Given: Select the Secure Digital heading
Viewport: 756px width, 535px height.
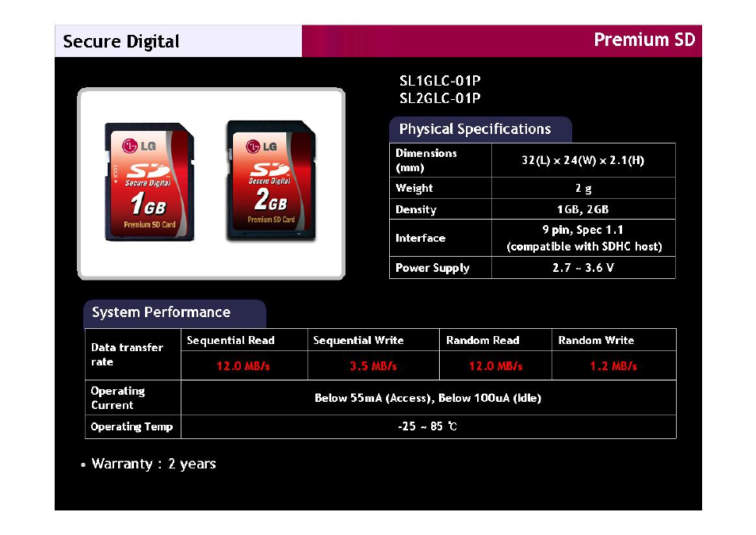Looking at the screenshot, I should click(x=121, y=41).
